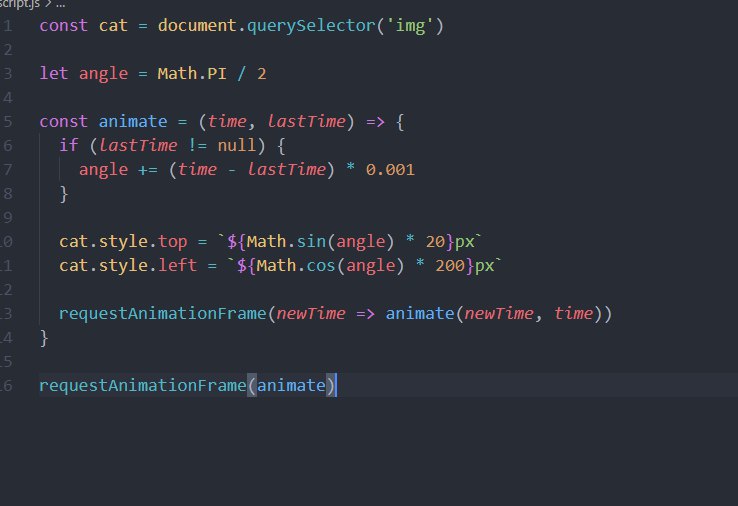738x506 pixels.
Task: Click the '0.001' value on line 7
Action: pos(390,169)
